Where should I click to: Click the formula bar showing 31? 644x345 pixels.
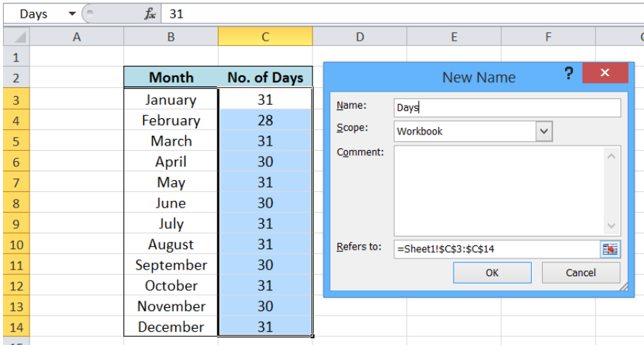coord(402,14)
